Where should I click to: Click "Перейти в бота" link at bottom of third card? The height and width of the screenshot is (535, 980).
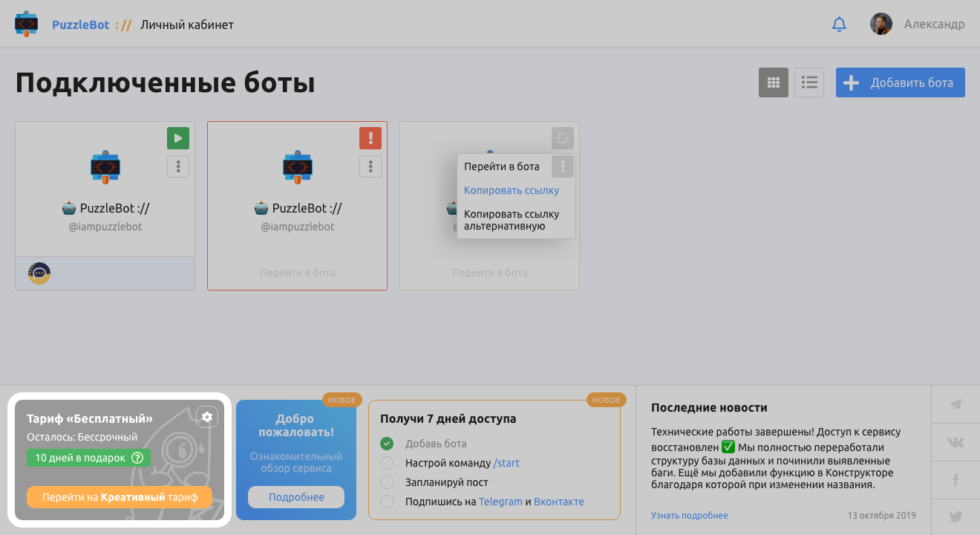(x=489, y=273)
